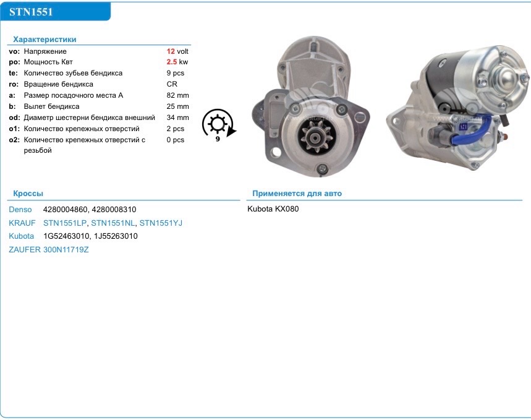531x420 pixels.
Task: Open the STN1551LP cross reference
Action: point(64,223)
